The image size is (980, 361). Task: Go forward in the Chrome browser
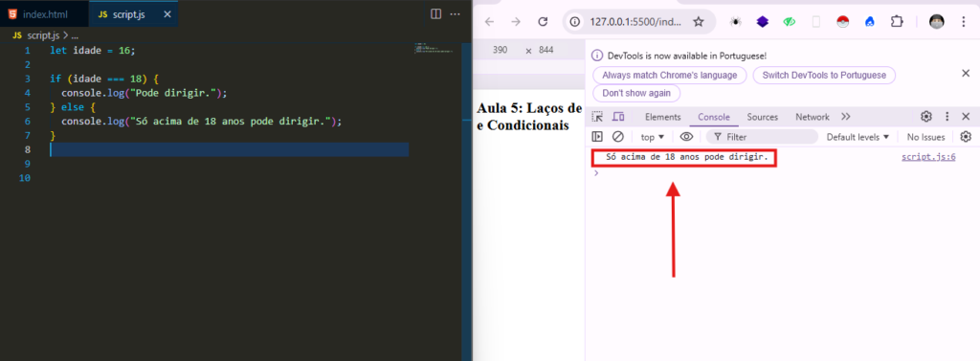pyautogui.click(x=516, y=22)
